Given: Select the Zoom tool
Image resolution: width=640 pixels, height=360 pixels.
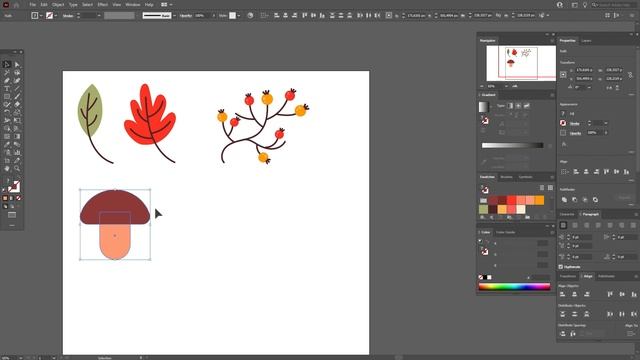Looking at the screenshot, I should pyautogui.click(x=17, y=168).
